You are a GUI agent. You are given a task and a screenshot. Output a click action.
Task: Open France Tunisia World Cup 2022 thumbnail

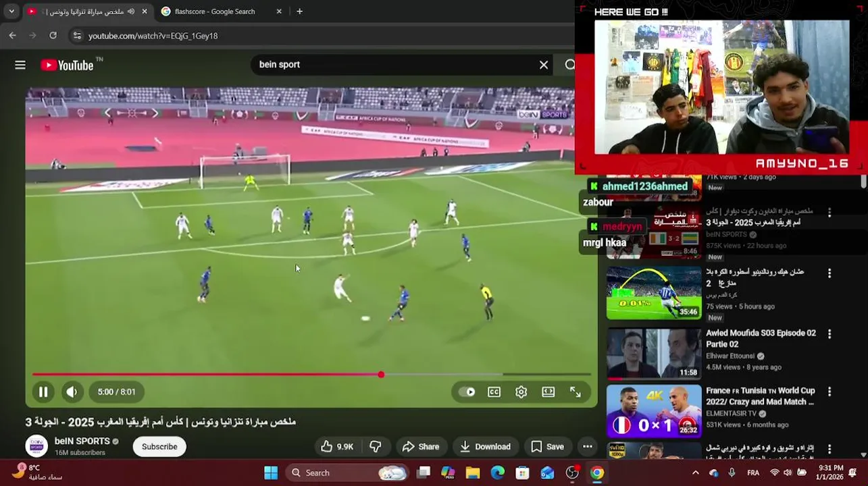654,411
